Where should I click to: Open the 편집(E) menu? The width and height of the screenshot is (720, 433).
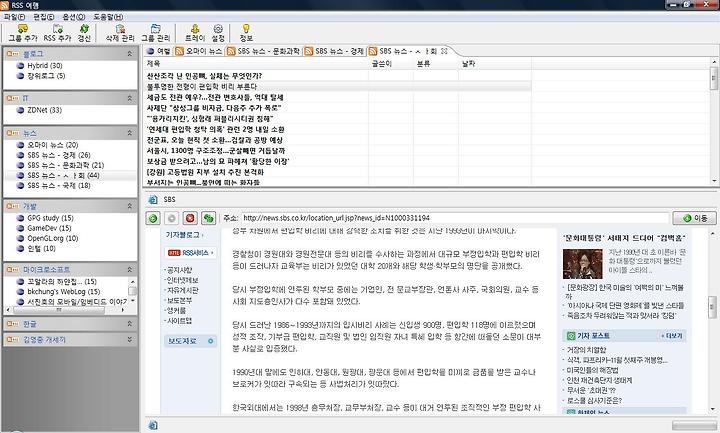[44, 17]
